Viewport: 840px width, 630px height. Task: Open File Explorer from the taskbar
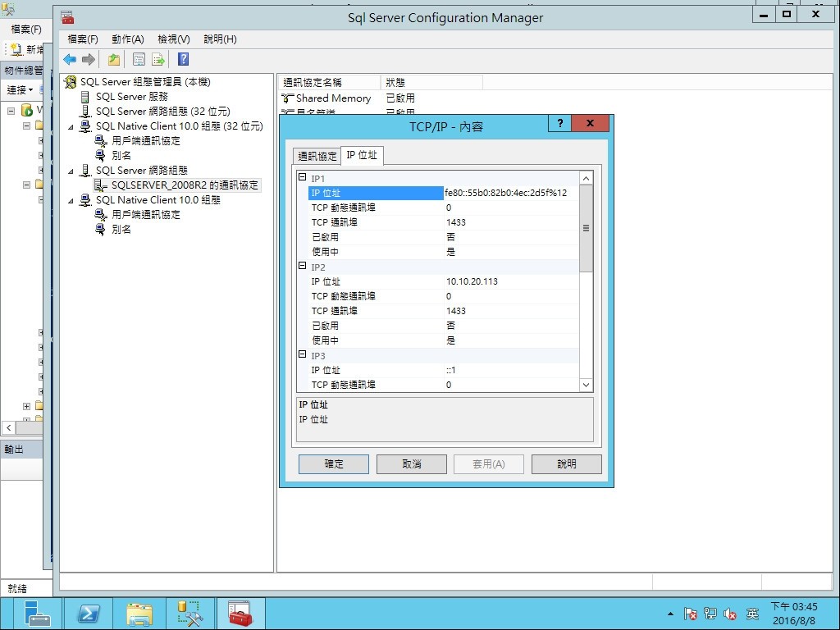(x=139, y=614)
